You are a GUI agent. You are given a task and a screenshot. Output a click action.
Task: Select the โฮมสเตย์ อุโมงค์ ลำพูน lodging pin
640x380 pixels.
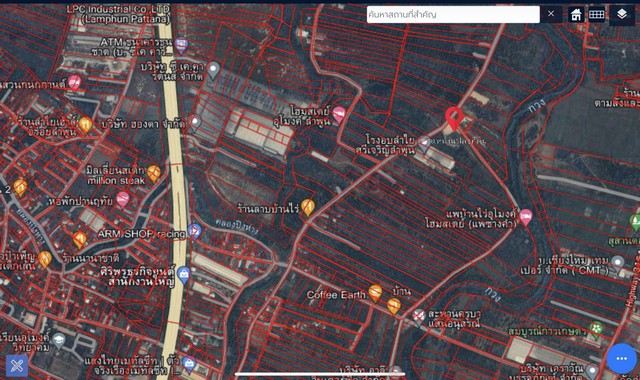click(x=339, y=115)
